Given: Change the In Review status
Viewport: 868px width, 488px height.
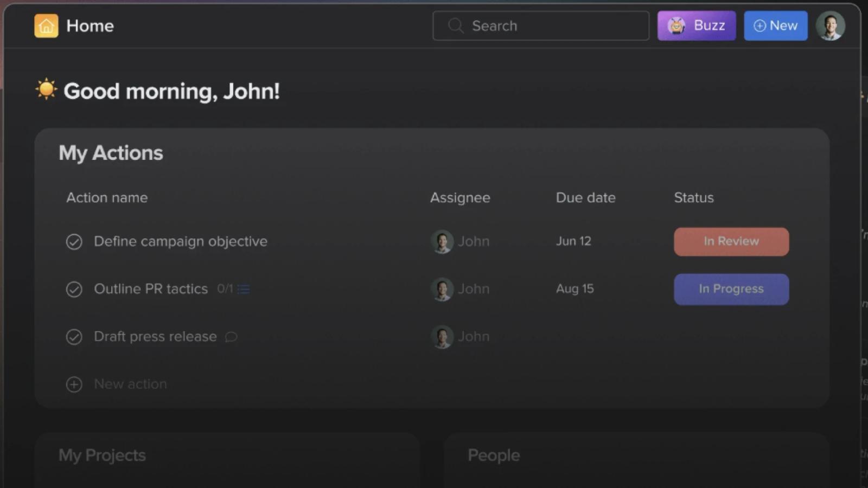Looking at the screenshot, I should pyautogui.click(x=731, y=242).
